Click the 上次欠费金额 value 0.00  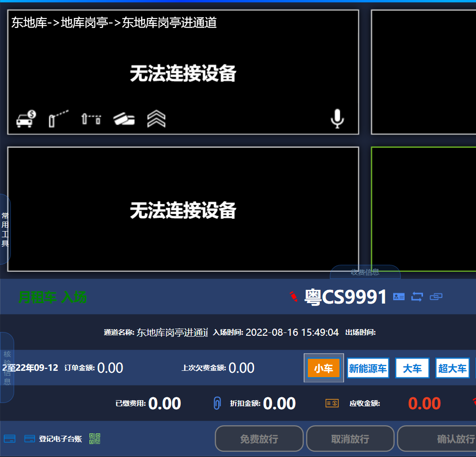[241, 368]
